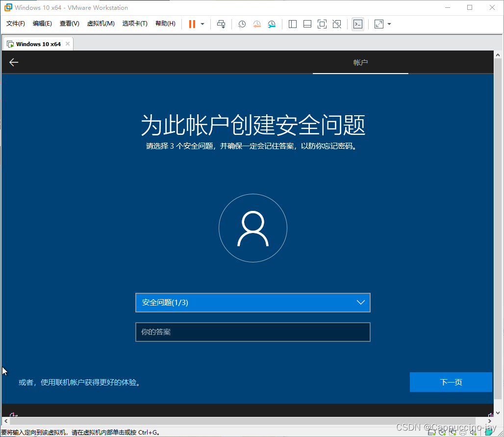Click the VMware Workstation title bar logo
Screen dimensions: 504x437
(x=8, y=7)
